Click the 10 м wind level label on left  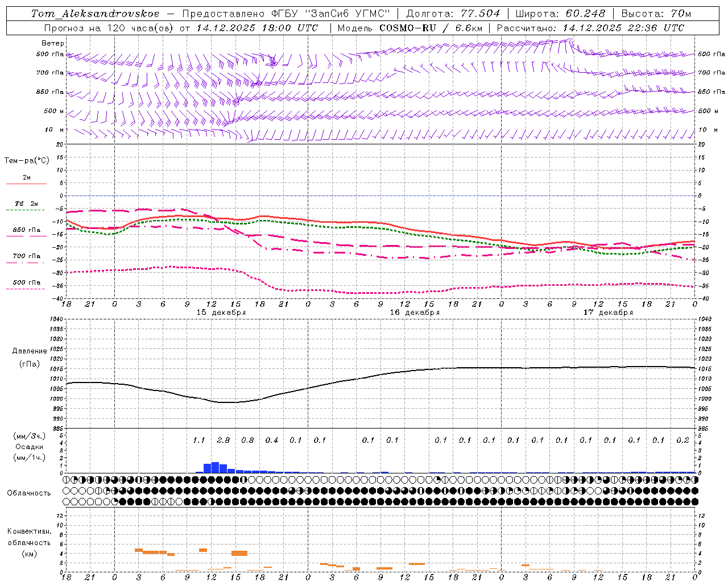click(55, 130)
